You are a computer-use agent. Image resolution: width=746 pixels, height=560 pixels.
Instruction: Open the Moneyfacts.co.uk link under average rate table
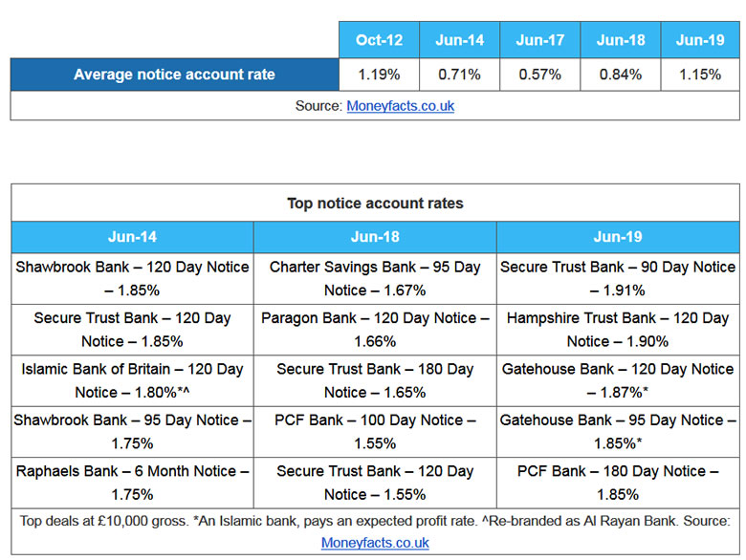[x=400, y=105]
